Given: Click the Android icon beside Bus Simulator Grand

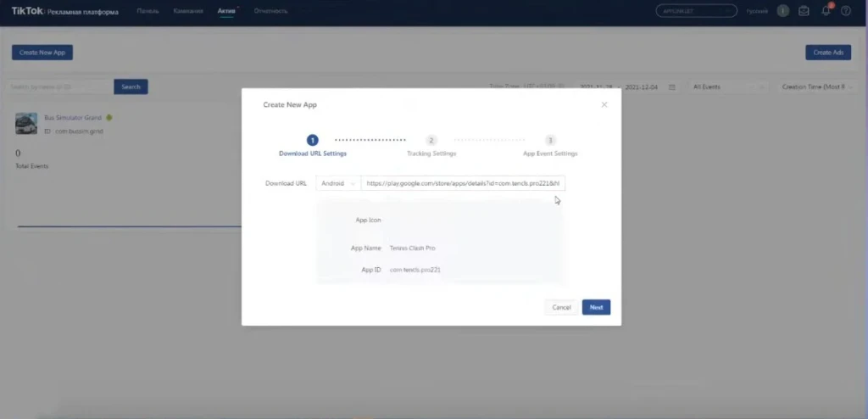Looking at the screenshot, I should [x=109, y=118].
